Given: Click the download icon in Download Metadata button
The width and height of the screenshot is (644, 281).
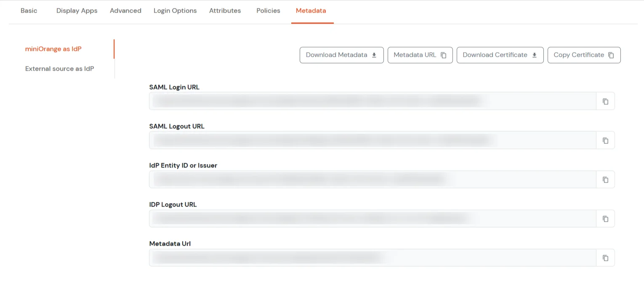Looking at the screenshot, I should (x=374, y=55).
